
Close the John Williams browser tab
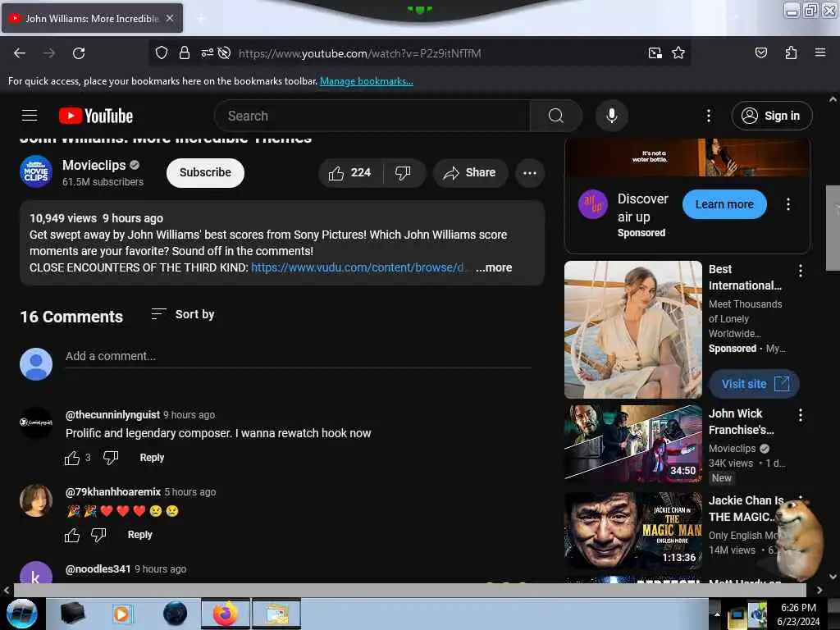coord(170,18)
